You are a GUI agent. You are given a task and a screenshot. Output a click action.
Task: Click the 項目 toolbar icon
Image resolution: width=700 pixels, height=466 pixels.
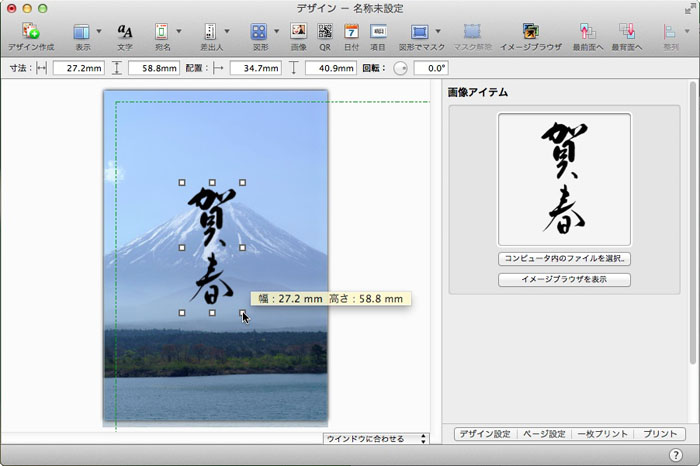coord(378,32)
